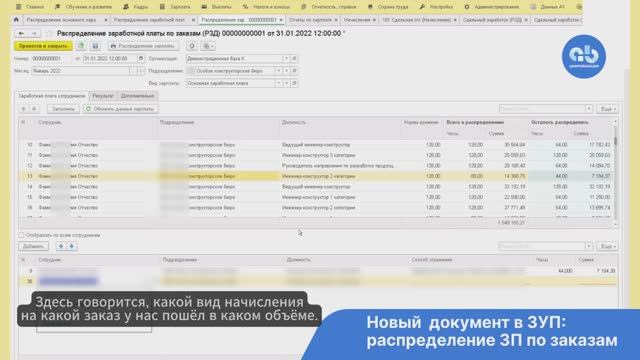Move employee row up, top table
Screen dimensions: 640x360
click(x=23, y=109)
